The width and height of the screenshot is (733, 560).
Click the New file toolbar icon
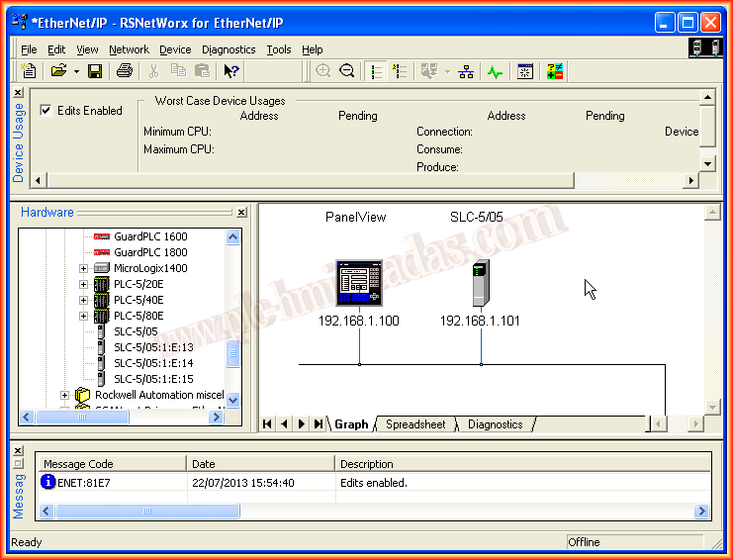click(x=29, y=71)
